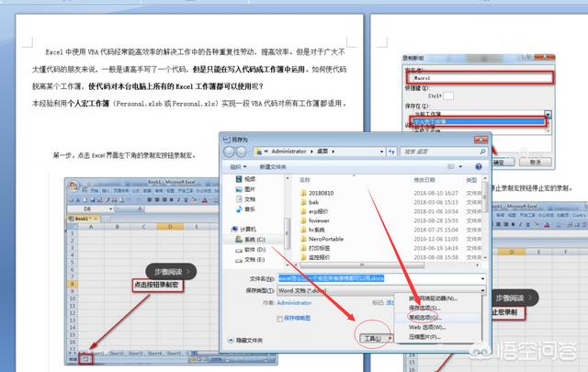Sort by the 修改日期 column header
The height and width of the screenshot is (372, 588).
(x=424, y=180)
